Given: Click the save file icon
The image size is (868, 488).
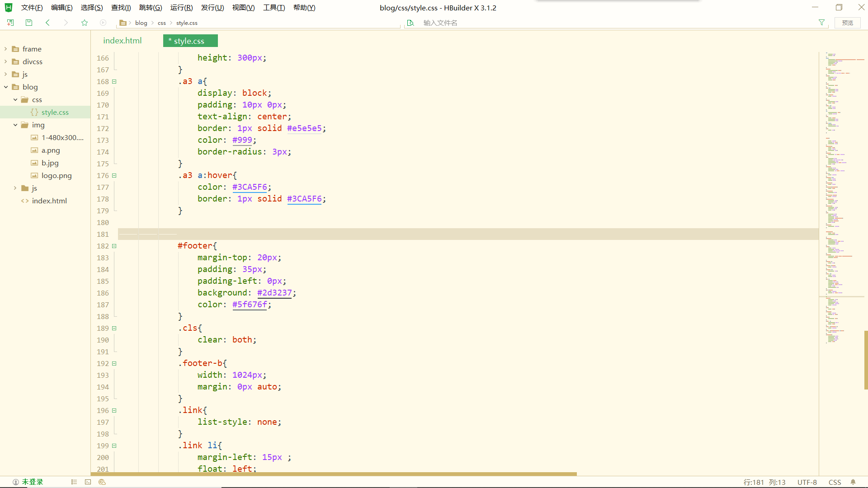Looking at the screenshot, I should click(29, 23).
